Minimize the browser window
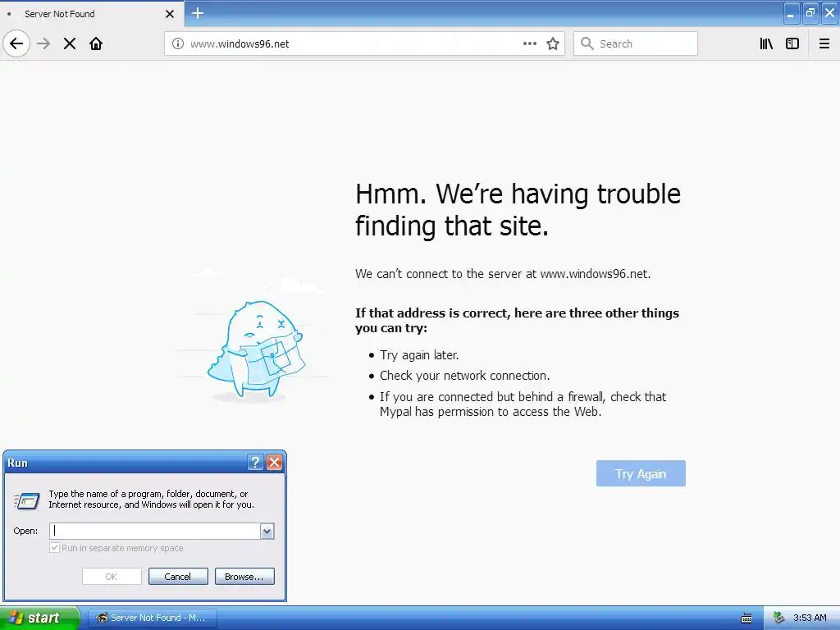840x630 pixels. pos(792,13)
